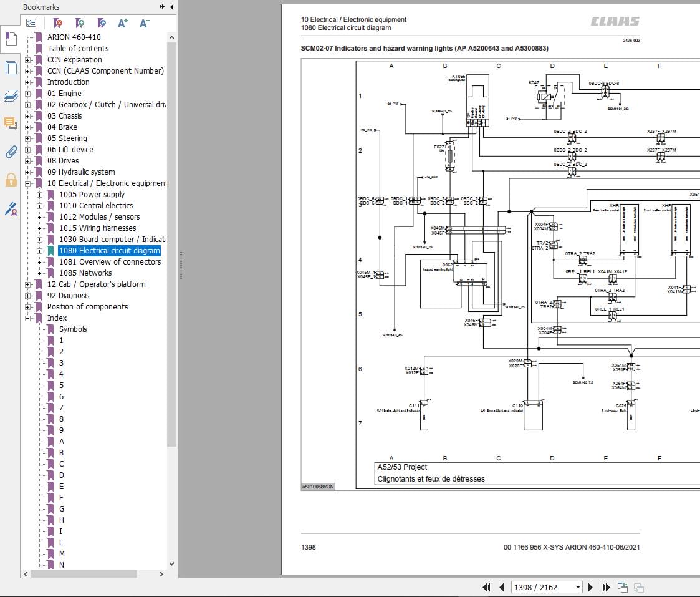
Task: Go to the next page
Action: 591,587
